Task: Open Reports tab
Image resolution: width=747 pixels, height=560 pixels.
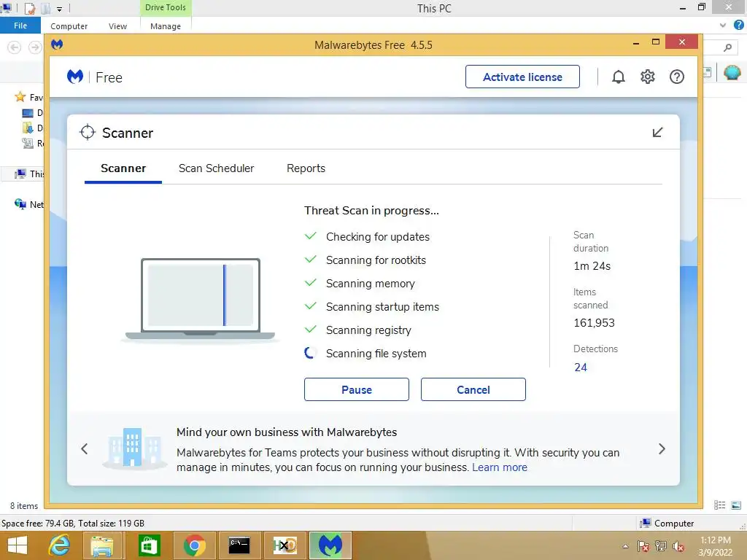Action: (306, 168)
